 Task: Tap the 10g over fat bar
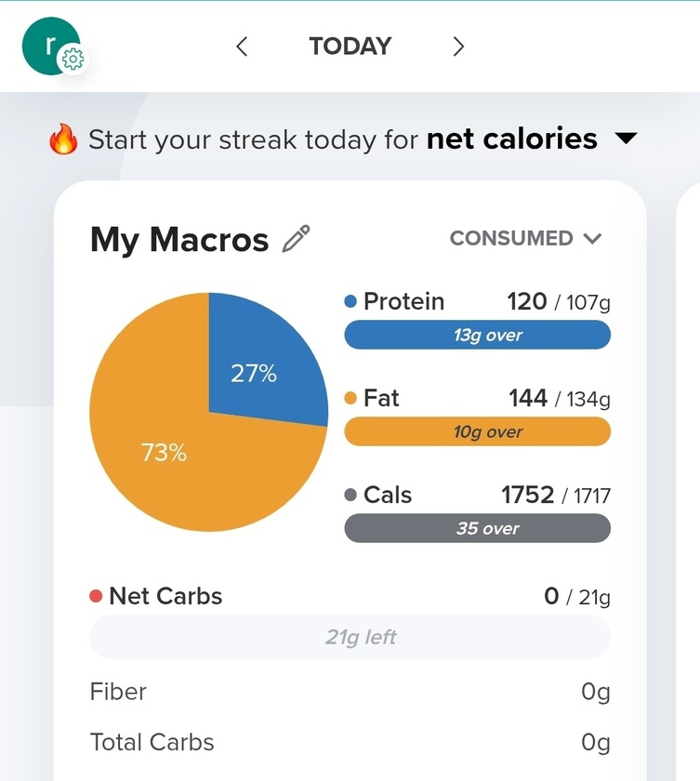[x=478, y=431]
